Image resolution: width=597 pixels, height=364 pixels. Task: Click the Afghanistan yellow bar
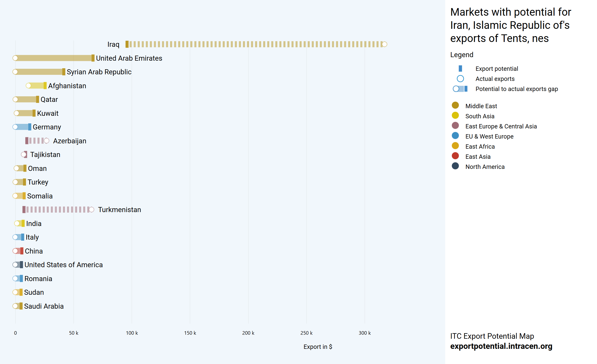pyautogui.click(x=37, y=86)
